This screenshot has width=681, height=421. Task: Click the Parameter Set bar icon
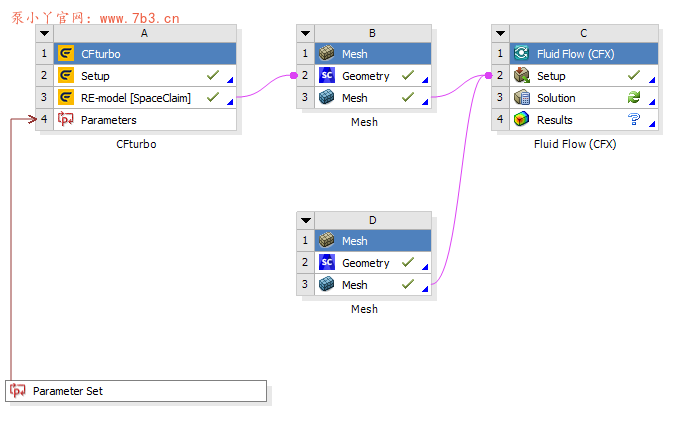[18, 391]
